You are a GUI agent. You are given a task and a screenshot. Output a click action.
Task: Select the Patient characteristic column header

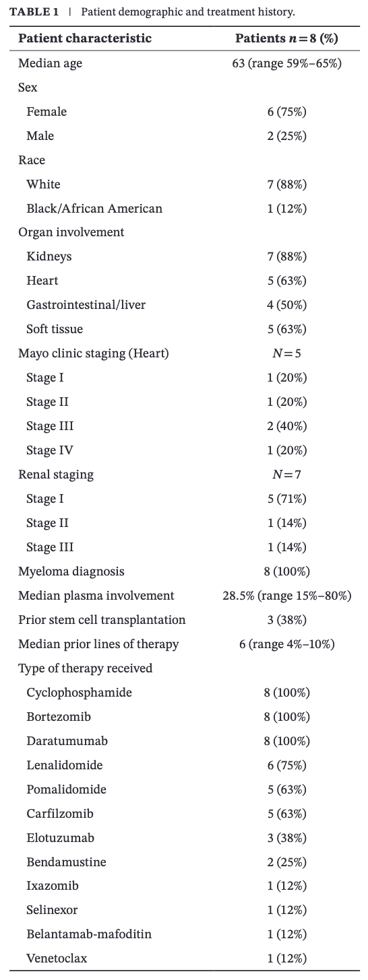point(85,38)
